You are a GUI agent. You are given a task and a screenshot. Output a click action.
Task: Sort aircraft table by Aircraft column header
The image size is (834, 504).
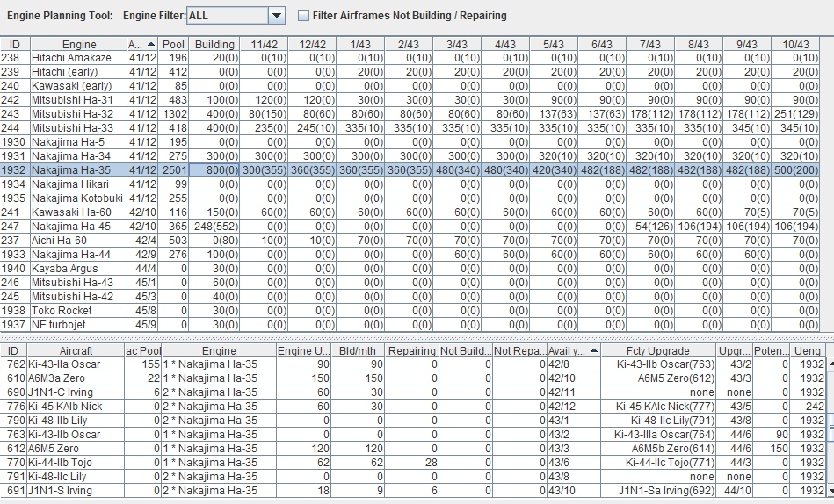76,351
